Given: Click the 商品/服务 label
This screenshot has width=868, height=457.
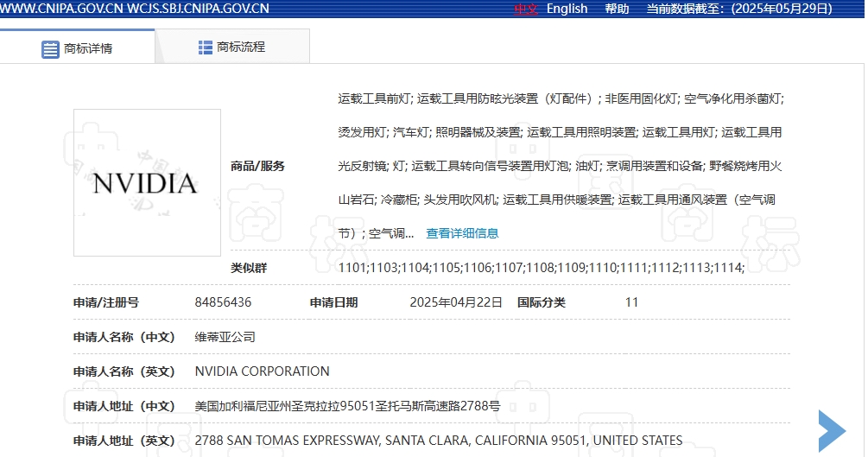Looking at the screenshot, I should (257, 166).
